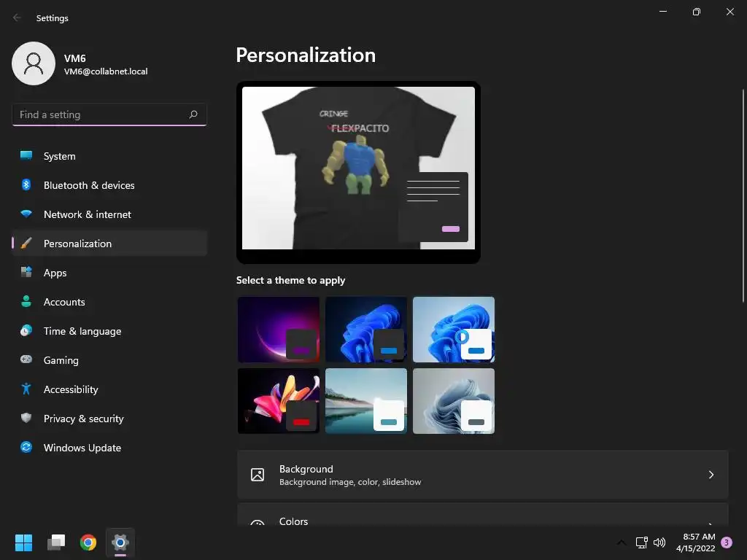Screen dimensions: 747x560
Task: Click the System monitor icon in sidebar
Action: tap(26, 156)
